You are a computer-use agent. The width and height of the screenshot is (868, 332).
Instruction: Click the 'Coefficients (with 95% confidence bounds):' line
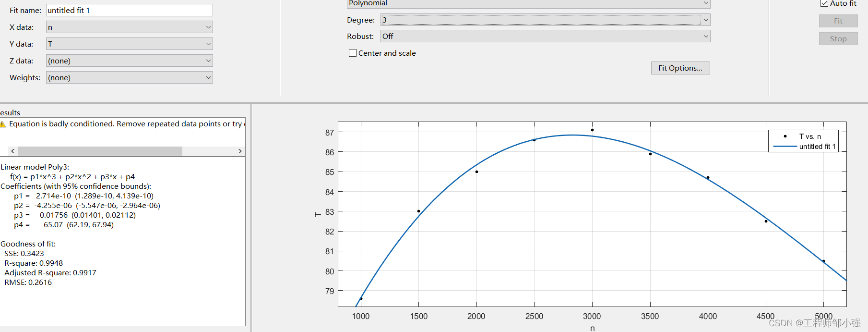point(76,186)
